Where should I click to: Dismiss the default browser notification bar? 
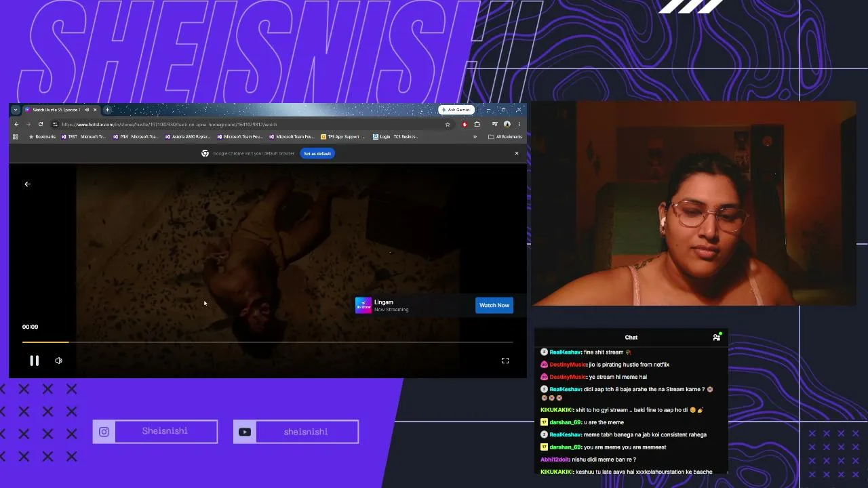point(517,153)
